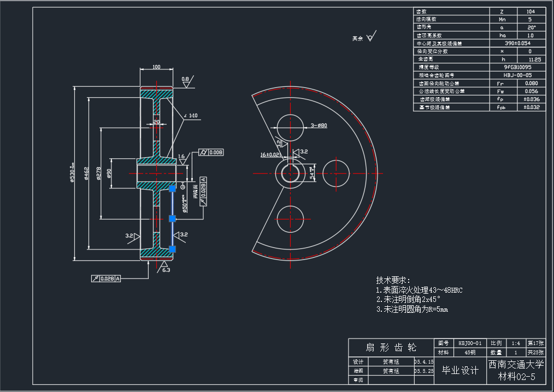554x392 pixels.
Task: Click the 0.080 Fr tolerance value
Action: (532, 84)
